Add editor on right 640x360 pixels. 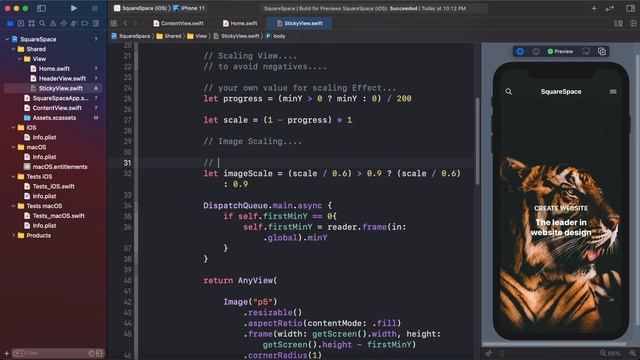pos(633,23)
